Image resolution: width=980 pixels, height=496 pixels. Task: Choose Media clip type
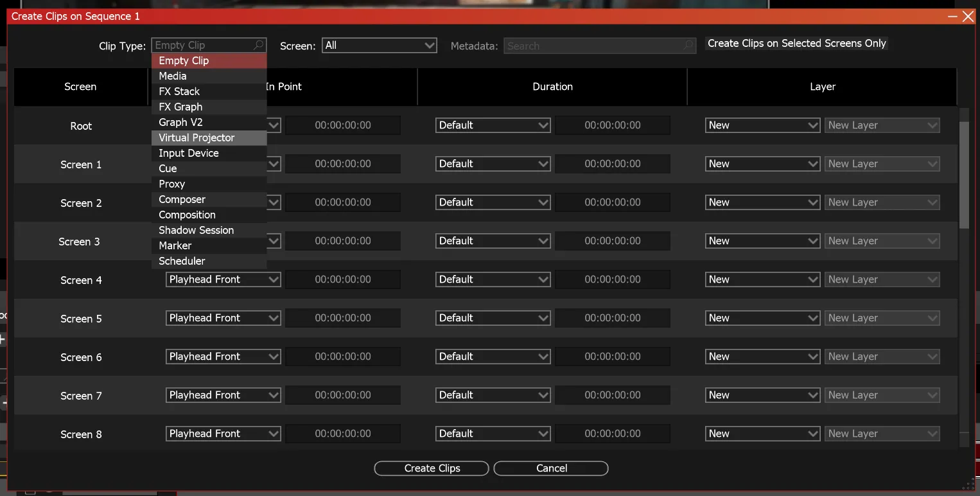(x=209, y=76)
